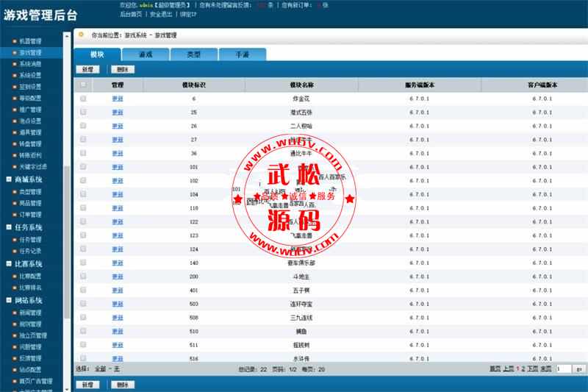Viewport: 588px width, 392px height.
Task: Open 更新 link for module 508 三九连线
Action: [118, 318]
